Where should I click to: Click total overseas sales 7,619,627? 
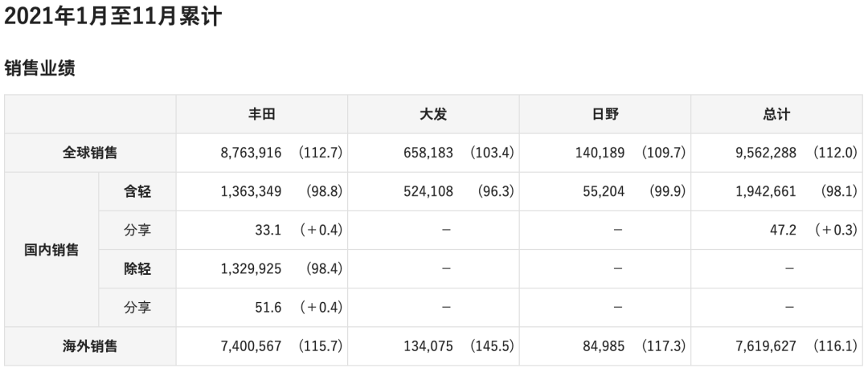click(x=764, y=346)
